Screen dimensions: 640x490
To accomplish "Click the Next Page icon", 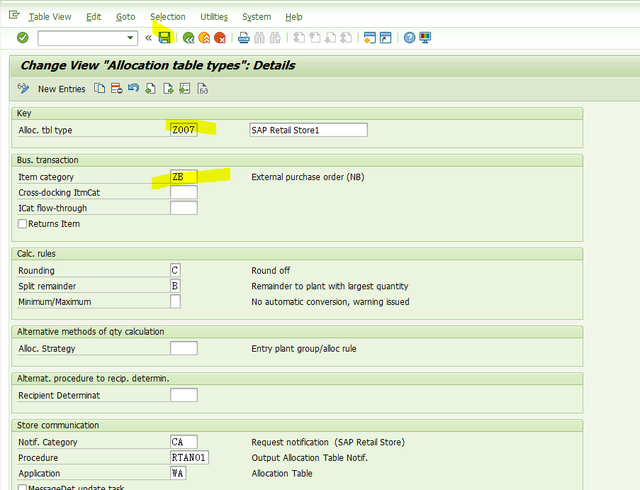I will [x=330, y=38].
